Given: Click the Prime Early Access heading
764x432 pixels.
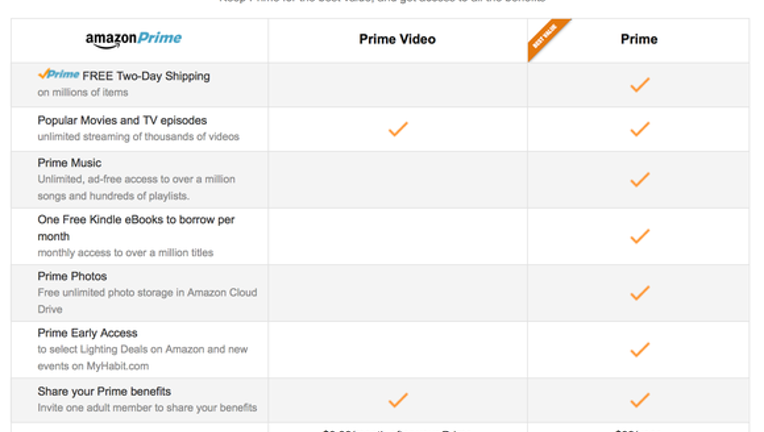Looking at the screenshot, I should [88, 333].
